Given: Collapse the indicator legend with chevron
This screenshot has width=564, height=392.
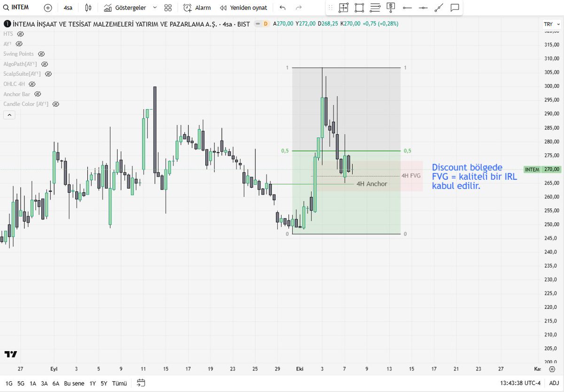Looking at the screenshot, I should [x=8, y=115].
